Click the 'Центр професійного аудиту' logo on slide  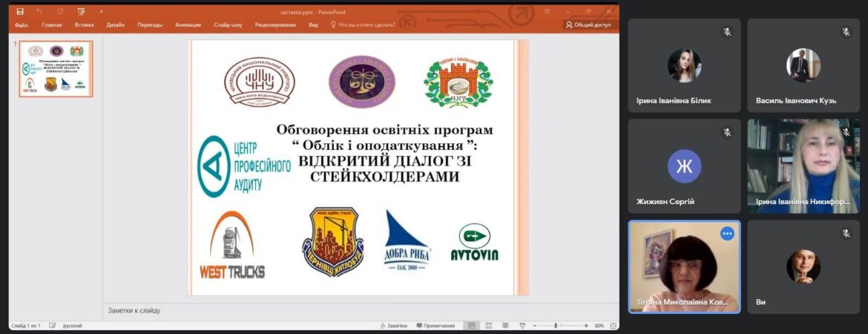(244, 166)
